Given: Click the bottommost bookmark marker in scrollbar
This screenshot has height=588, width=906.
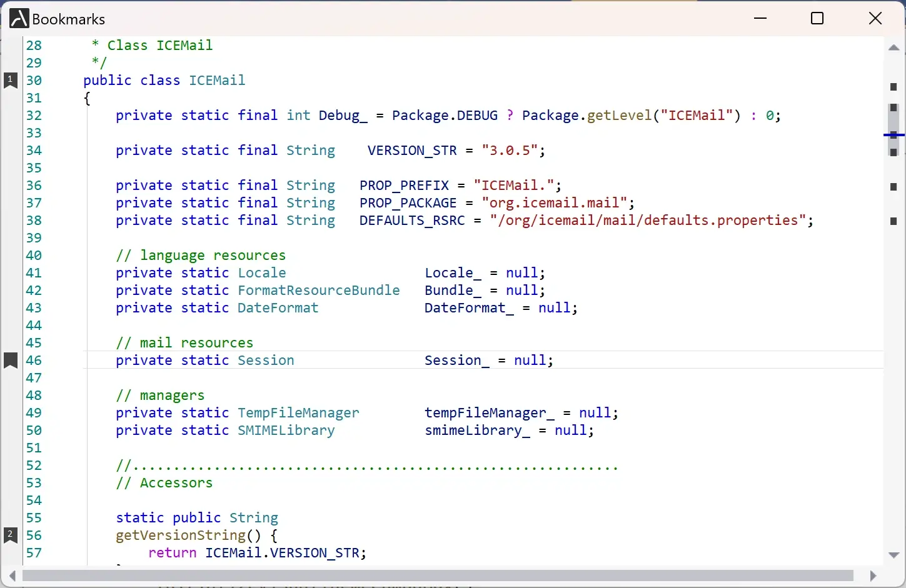Looking at the screenshot, I should pos(893,221).
